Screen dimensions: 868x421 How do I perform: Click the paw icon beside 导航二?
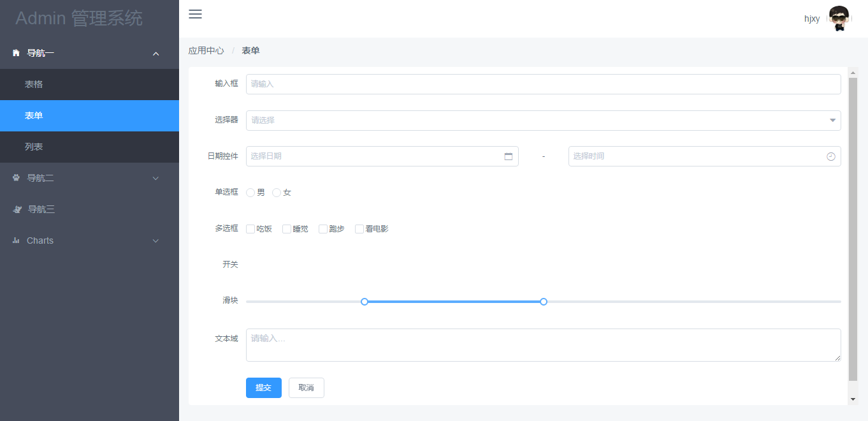(x=16, y=178)
